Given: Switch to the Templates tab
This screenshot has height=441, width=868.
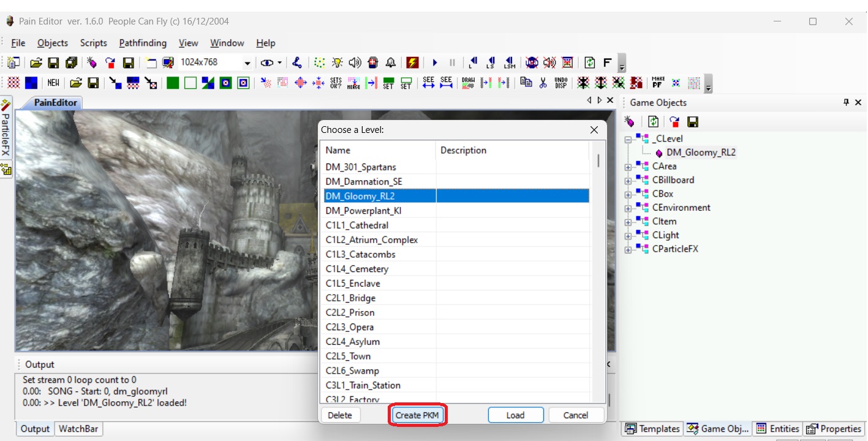Looking at the screenshot, I should (x=652, y=429).
